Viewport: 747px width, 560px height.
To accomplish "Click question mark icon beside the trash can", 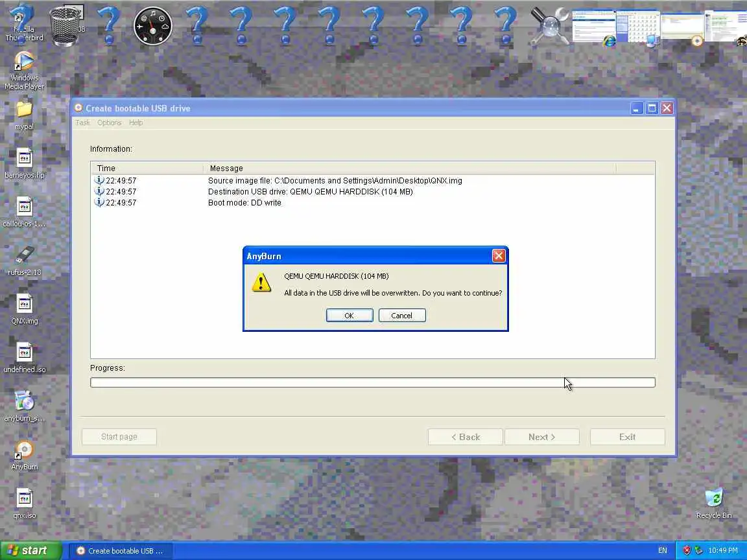I will [x=109, y=26].
